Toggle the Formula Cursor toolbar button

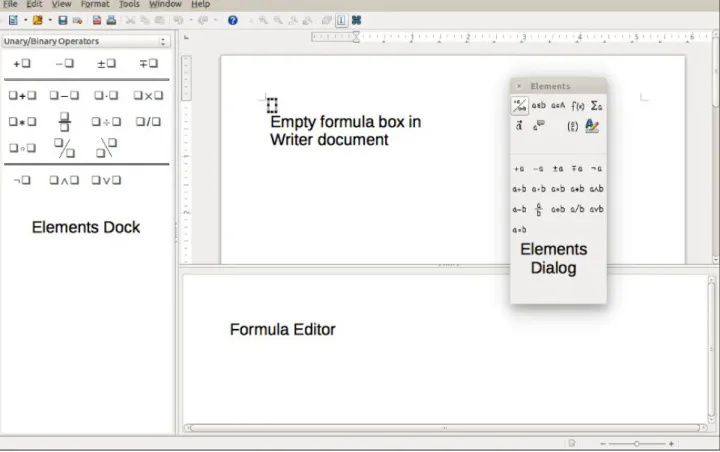341,20
